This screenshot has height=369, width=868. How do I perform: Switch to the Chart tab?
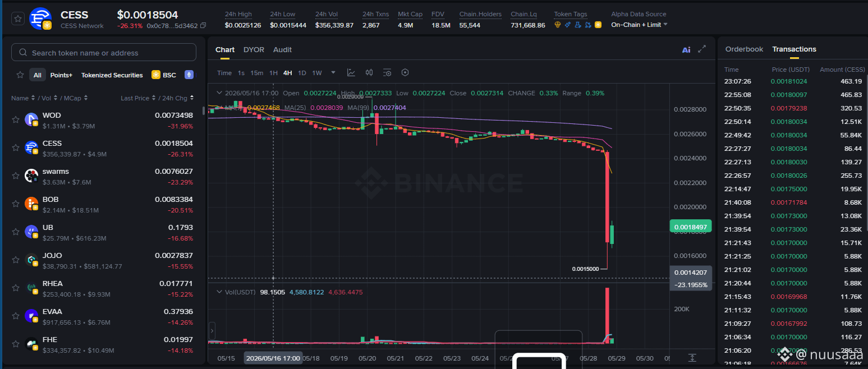click(x=225, y=49)
